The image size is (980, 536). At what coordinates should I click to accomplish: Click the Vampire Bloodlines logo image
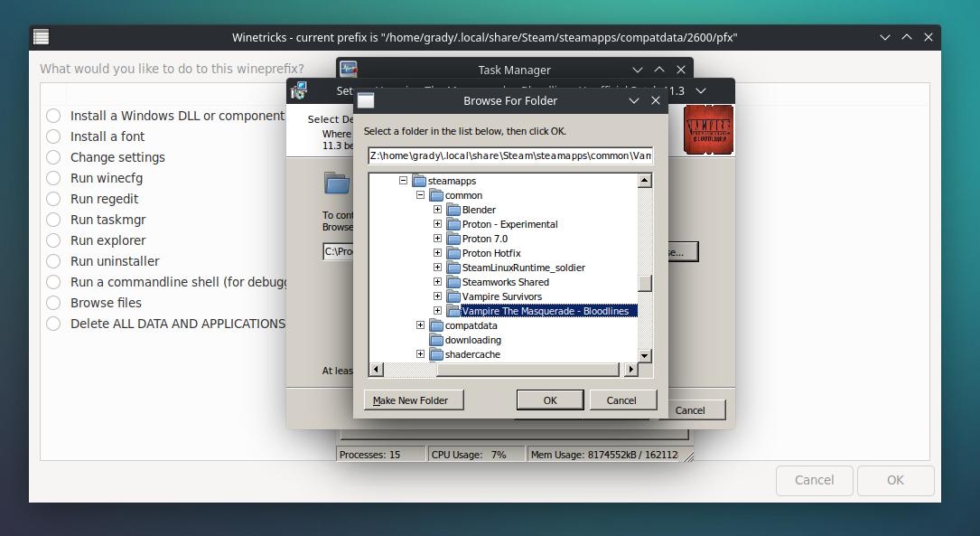tap(708, 130)
